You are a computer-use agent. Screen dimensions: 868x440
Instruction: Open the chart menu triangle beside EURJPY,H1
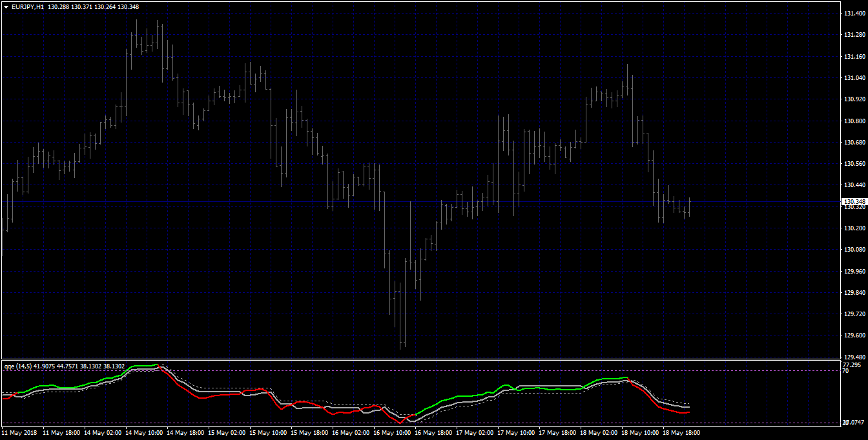[6, 6]
